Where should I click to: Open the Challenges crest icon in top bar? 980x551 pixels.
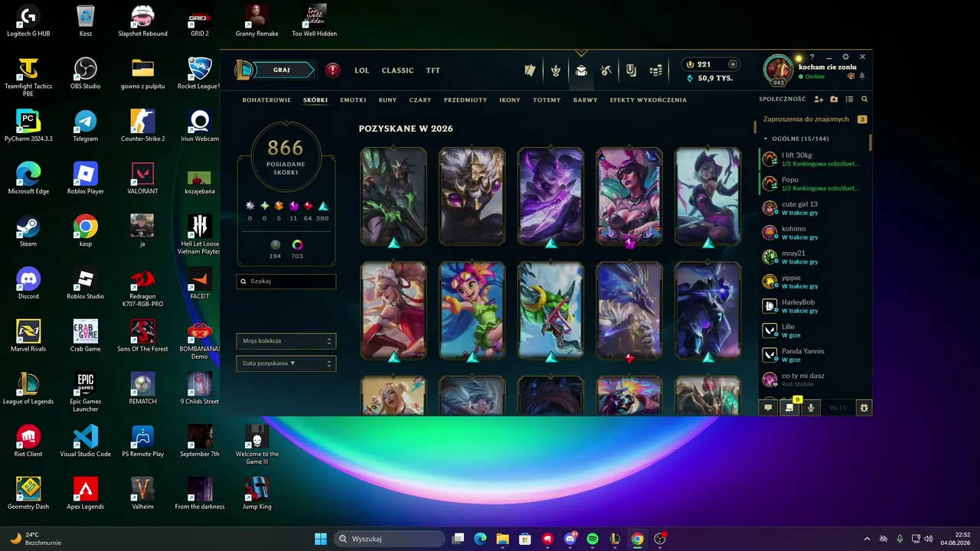[x=556, y=70]
